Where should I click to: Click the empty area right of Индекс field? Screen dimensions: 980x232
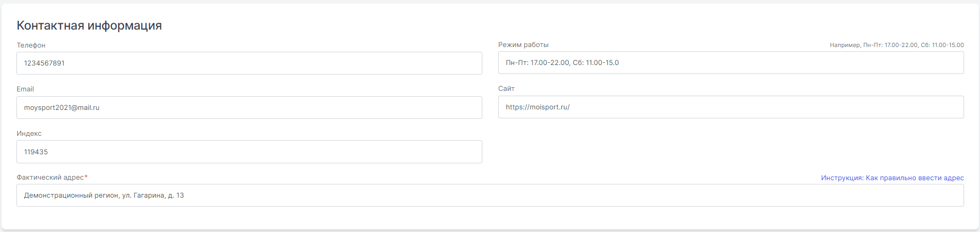[731, 152]
